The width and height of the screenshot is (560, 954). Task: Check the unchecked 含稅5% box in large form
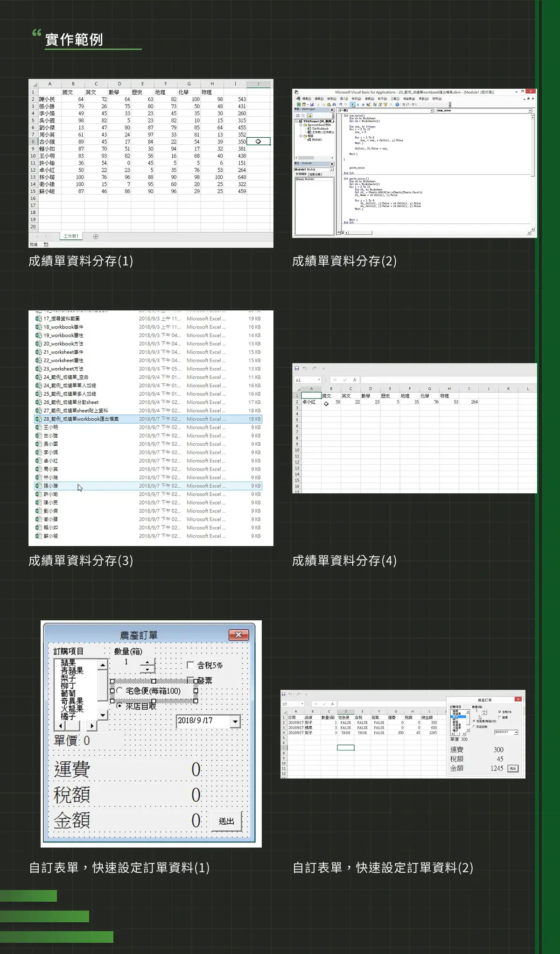pos(190,665)
